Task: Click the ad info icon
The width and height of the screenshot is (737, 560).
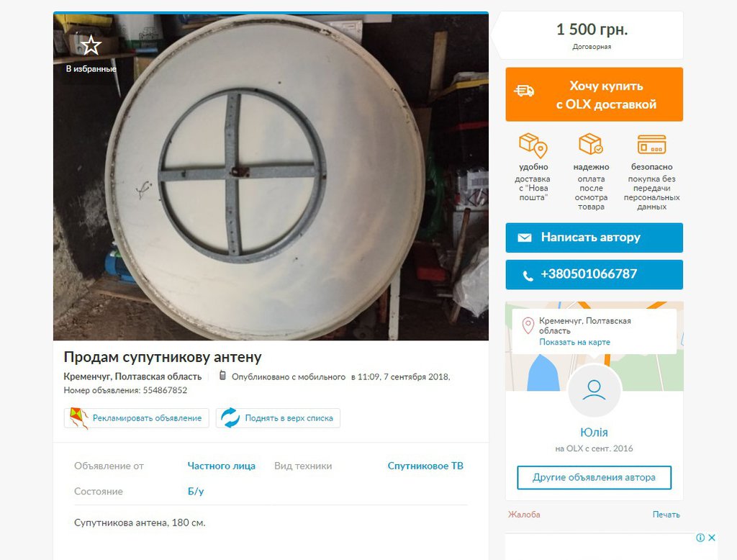Action: [x=700, y=538]
